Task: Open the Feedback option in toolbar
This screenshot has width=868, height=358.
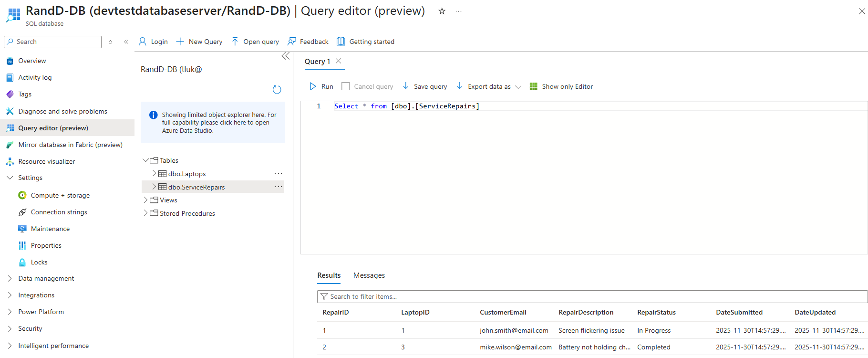Action: pos(308,42)
